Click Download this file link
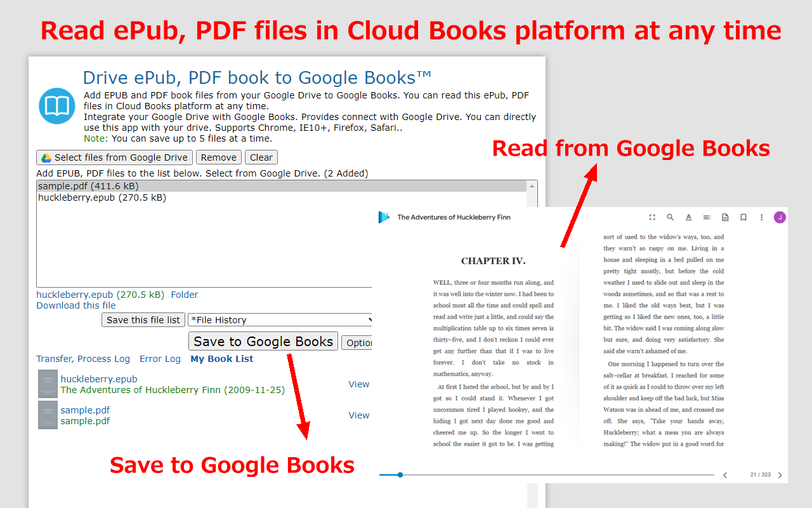812x508 pixels. [76, 305]
